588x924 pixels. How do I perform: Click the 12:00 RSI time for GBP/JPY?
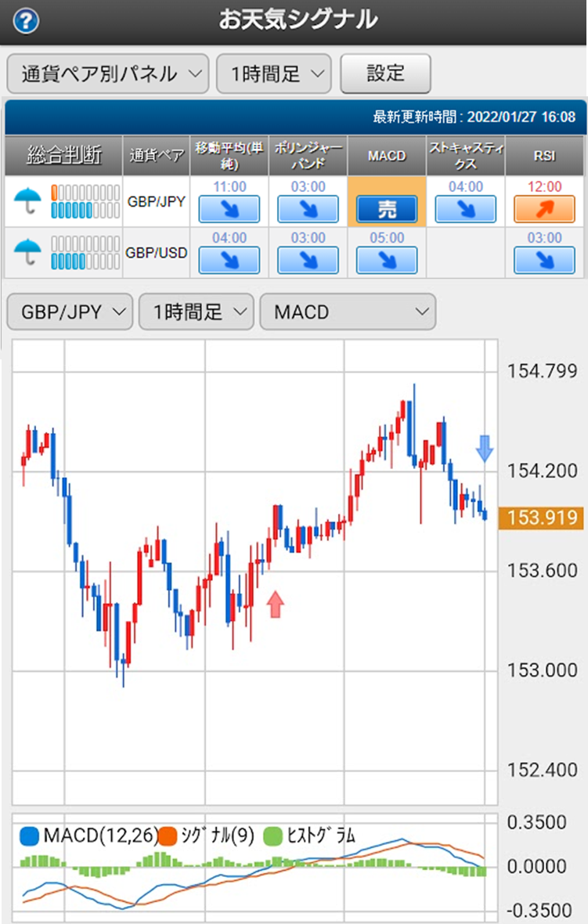coord(544,187)
